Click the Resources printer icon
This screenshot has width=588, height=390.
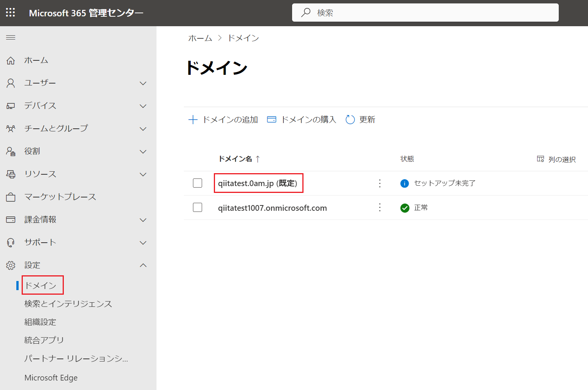point(11,174)
